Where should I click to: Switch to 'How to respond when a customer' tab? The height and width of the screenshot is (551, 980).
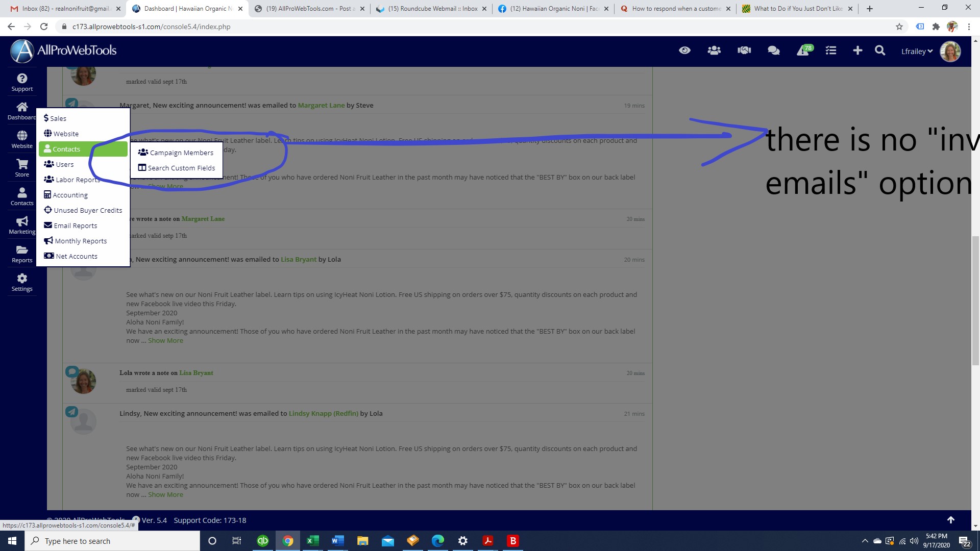click(675, 8)
